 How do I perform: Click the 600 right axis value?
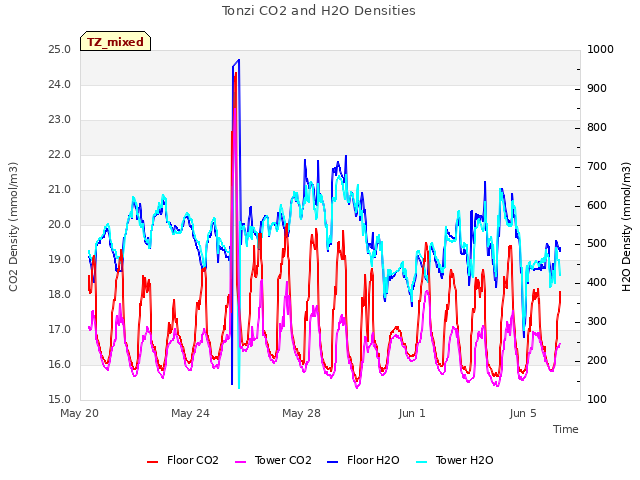click(x=597, y=205)
